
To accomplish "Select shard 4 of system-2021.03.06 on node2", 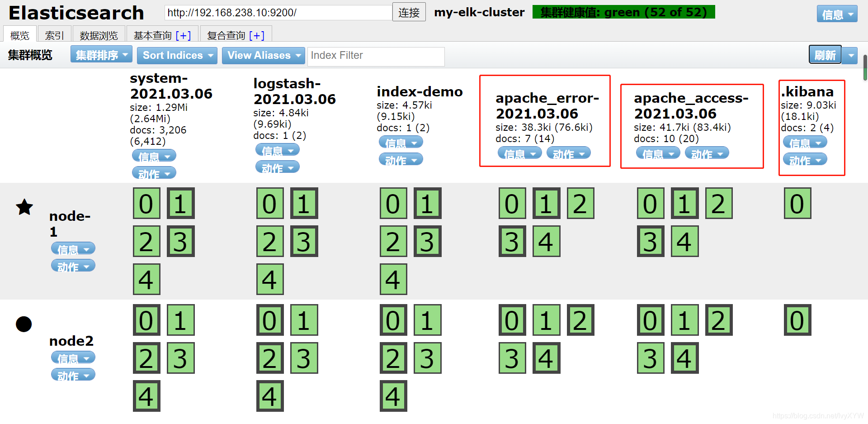I will coord(146,396).
